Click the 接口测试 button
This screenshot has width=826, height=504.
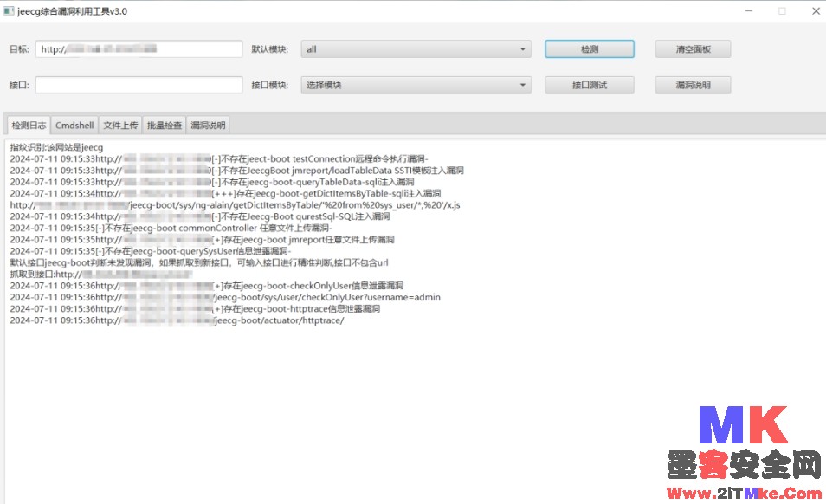click(590, 85)
